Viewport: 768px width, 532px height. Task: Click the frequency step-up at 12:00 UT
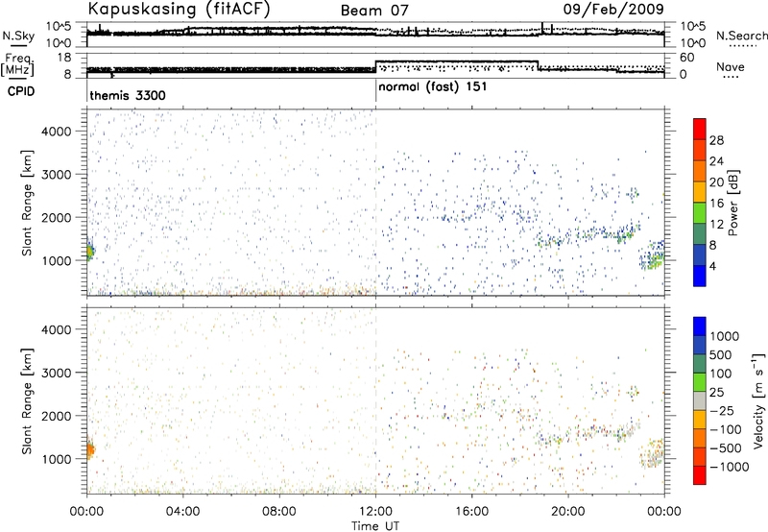(x=375, y=66)
